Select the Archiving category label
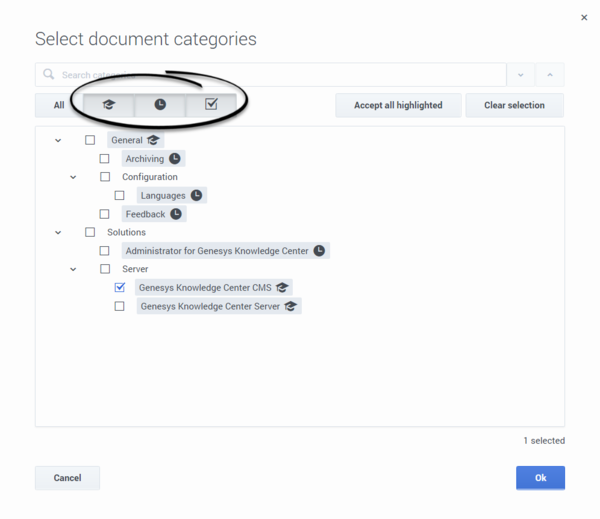The width and height of the screenshot is (600, 519). (145, 159)
